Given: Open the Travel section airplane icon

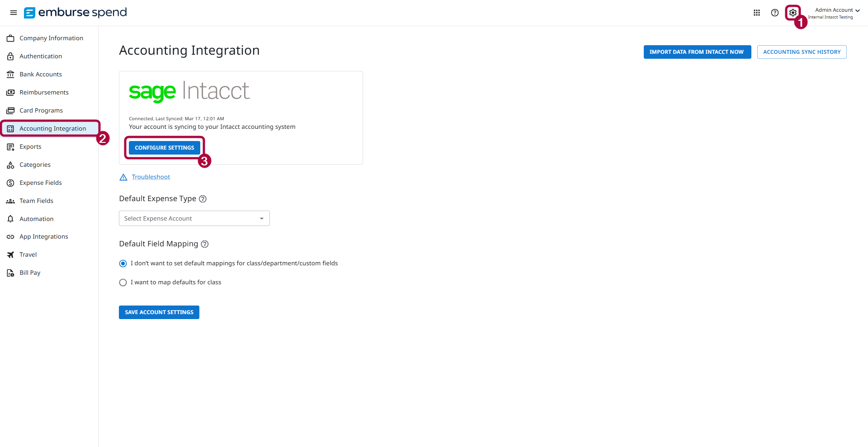Looking at the screenshot, I should click(x=10, y=254).
